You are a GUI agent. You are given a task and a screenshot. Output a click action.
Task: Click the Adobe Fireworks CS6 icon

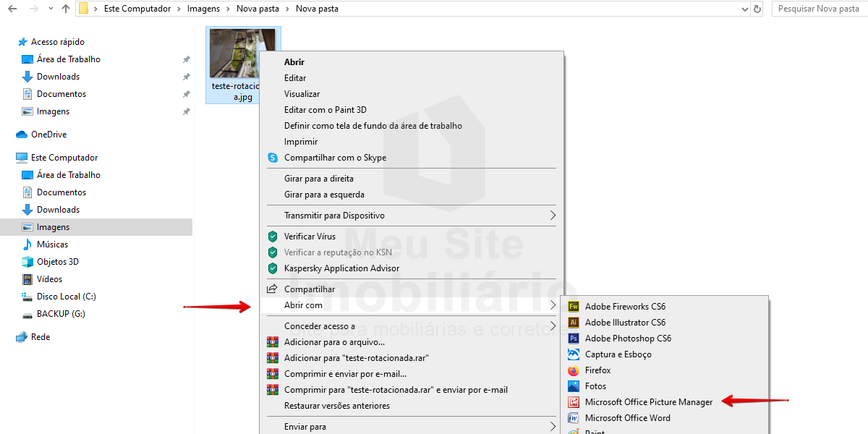(574, 307)
